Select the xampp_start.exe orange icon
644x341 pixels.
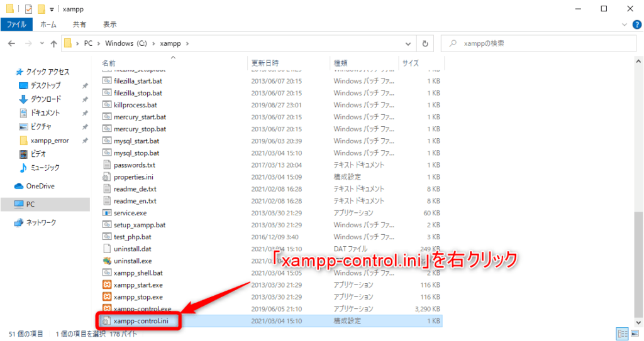click(x=107, y=284)
